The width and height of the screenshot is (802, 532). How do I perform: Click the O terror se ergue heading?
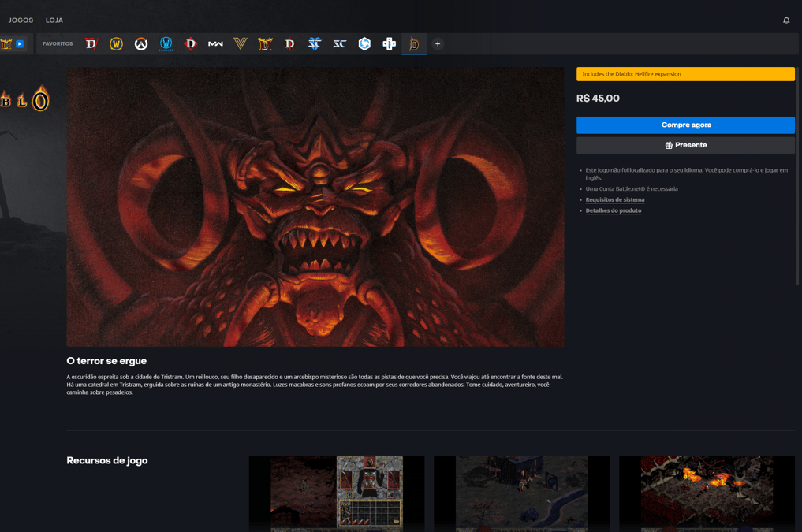pyautogui.click(x=106, y=361)
